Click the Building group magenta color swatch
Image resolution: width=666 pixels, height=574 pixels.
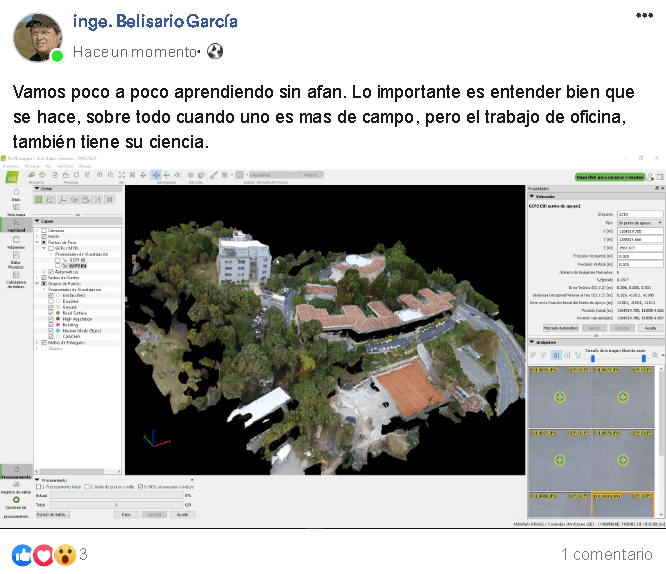coord(58,325)
